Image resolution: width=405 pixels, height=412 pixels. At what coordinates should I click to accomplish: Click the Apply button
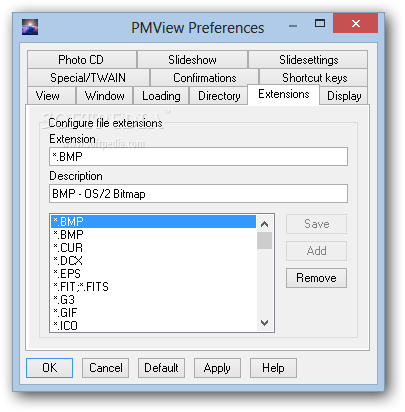[217, 368]
